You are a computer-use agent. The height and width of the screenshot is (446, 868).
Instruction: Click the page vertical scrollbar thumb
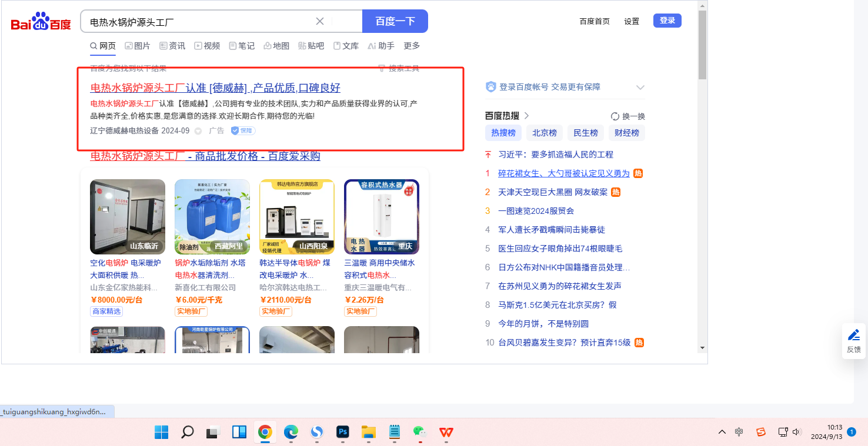tap(702, 44)
